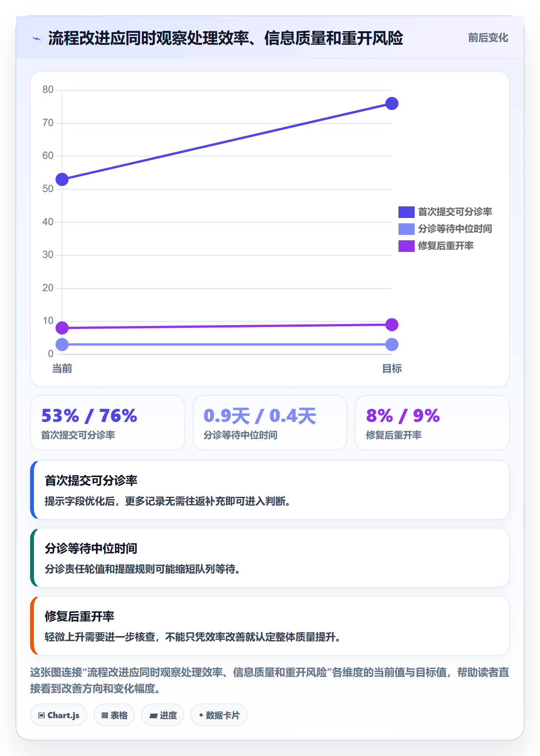Click the 8% / 9% metric value
The height and width of the screenshot is (756, 540).
point(403,416)
